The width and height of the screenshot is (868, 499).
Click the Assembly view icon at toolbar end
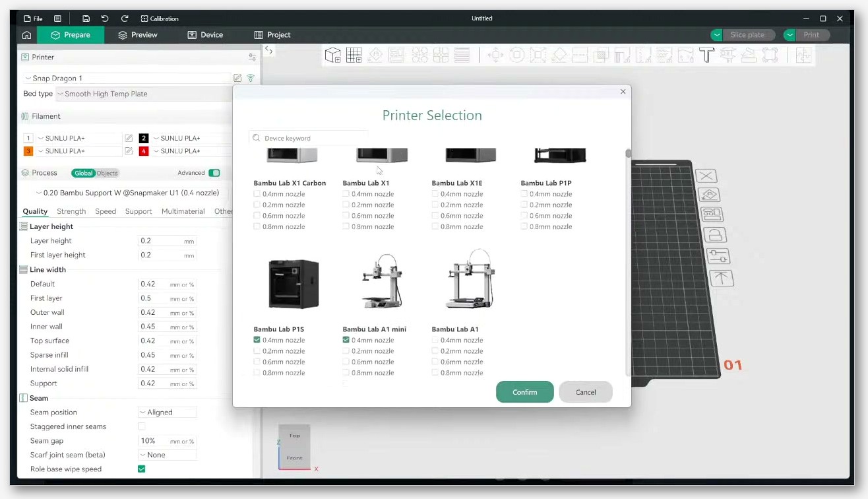(x=803, y=55)
